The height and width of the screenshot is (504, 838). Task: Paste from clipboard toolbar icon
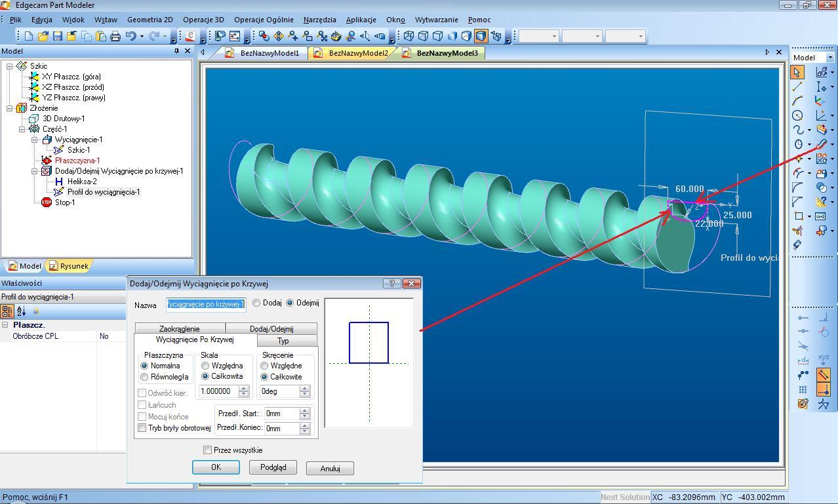point(101,37)
